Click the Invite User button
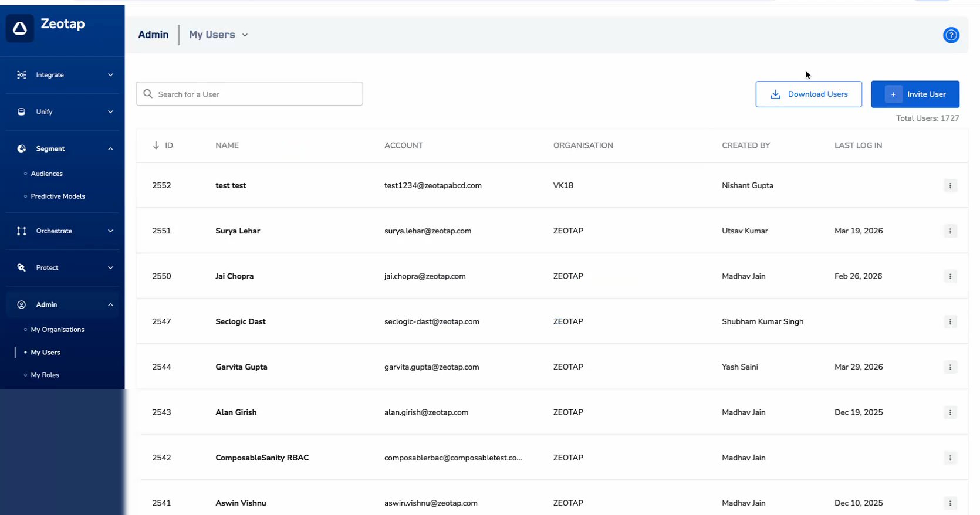 (x=915, y=94)
